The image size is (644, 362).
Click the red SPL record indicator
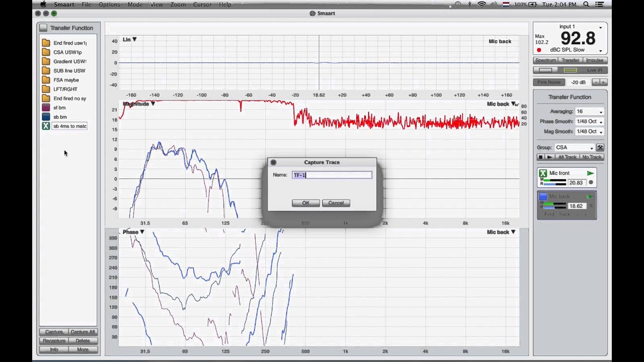point(539,50)
